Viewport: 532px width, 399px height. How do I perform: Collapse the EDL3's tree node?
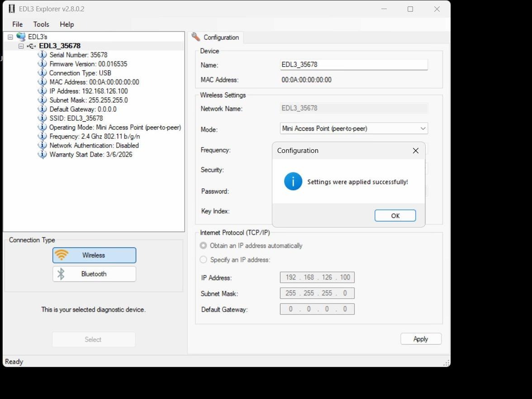[x=10, y=36]
